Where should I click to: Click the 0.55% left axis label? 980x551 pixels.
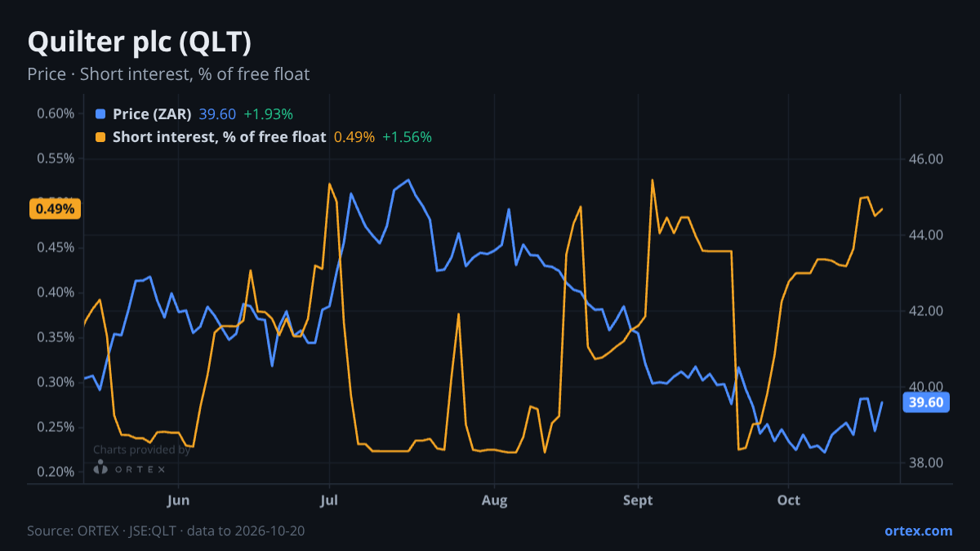pyautogui.click(x=56, y=158)
